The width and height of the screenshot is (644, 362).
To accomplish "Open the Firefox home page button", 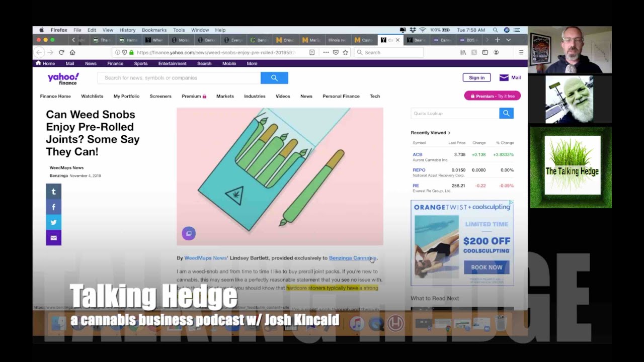I will click(x=72, y=52).
